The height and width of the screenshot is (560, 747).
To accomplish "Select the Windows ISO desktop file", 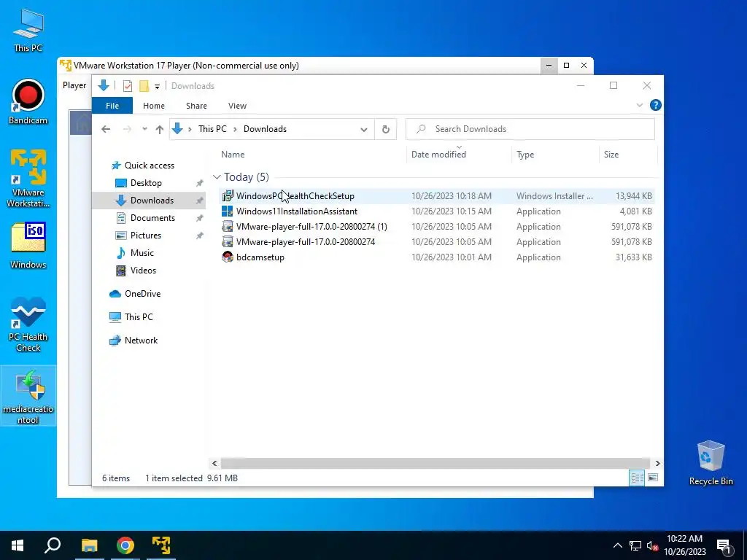I will pos(28,246).
